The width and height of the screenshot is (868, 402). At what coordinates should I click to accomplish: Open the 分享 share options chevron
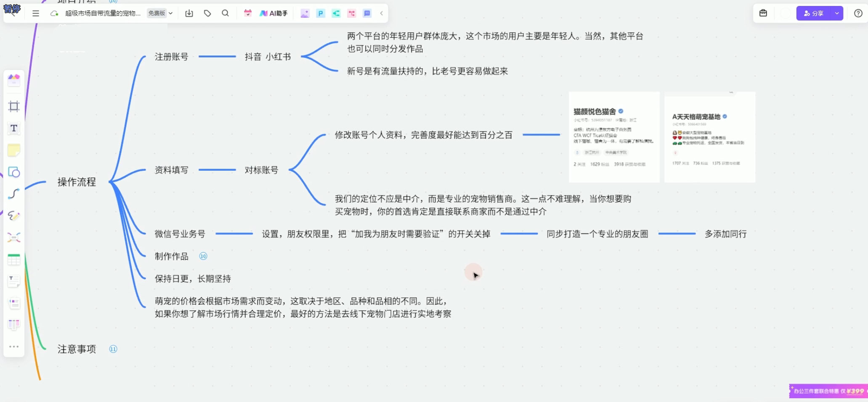coord(837,13)
